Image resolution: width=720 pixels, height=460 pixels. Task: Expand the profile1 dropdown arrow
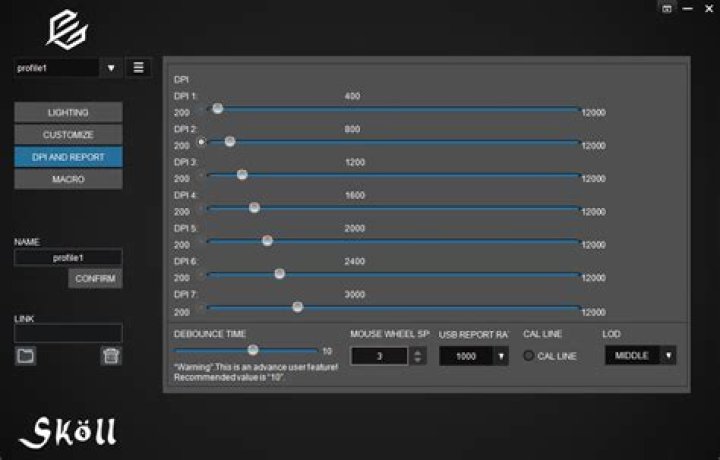[x=111, y=68]
